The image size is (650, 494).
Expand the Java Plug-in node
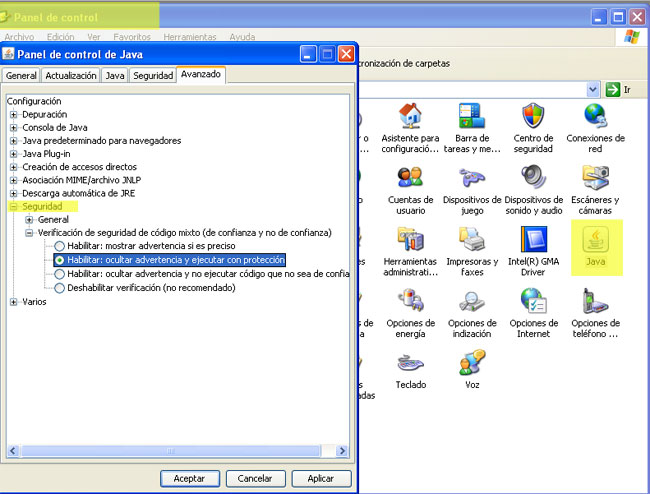[14, 154]
